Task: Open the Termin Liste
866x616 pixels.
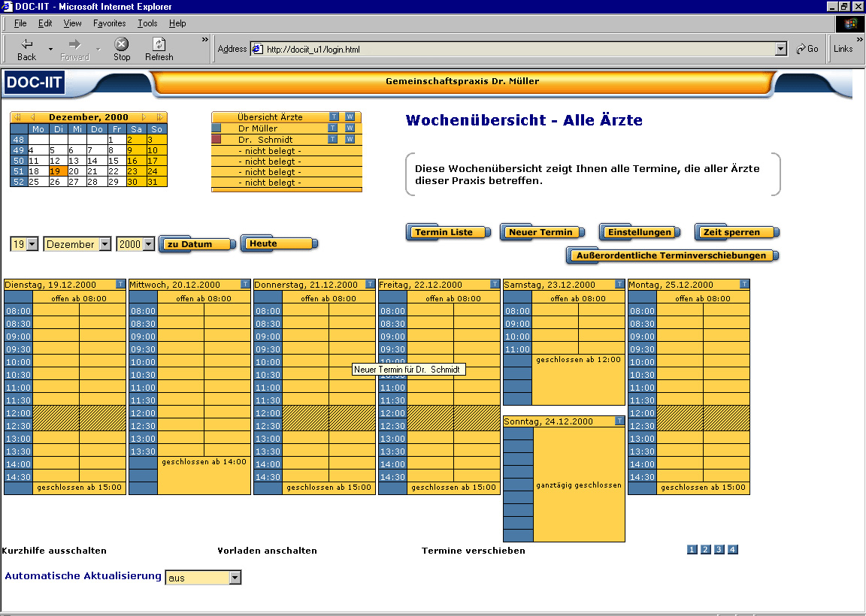Action: (448, 232)
